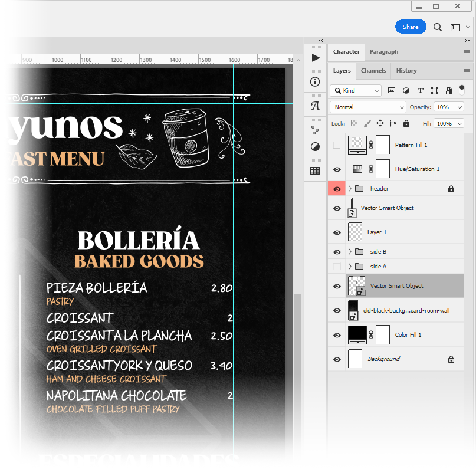Open the Adjustments panel circle icon
The image size is (476, 476).
[315, 146]
